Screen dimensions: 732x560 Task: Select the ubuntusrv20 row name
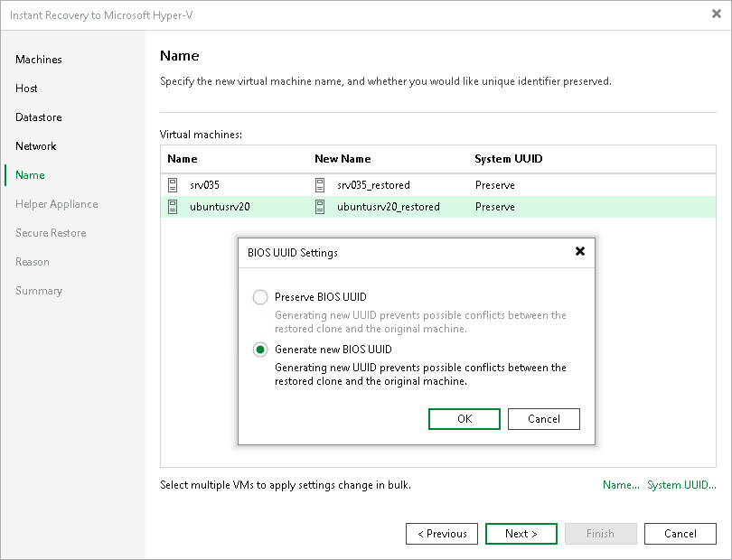[220, 207]
